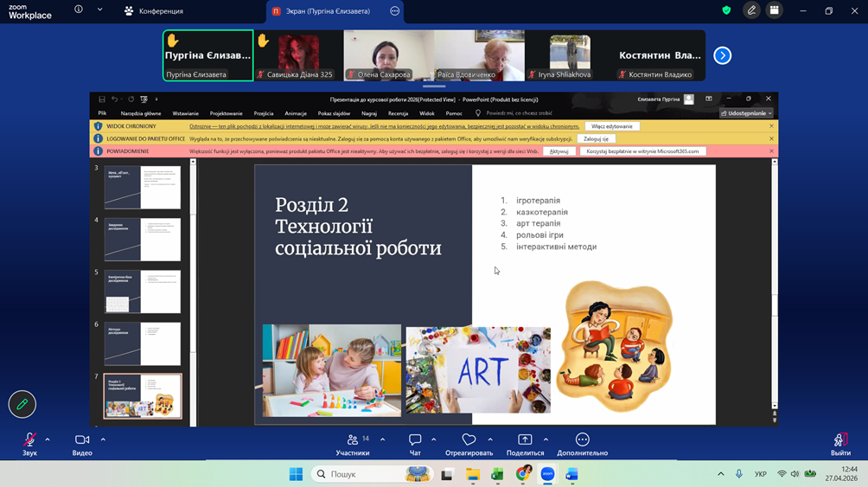Click the Отреагировать heart reaction icon
868x487 pixels.
tap(469, 440)
